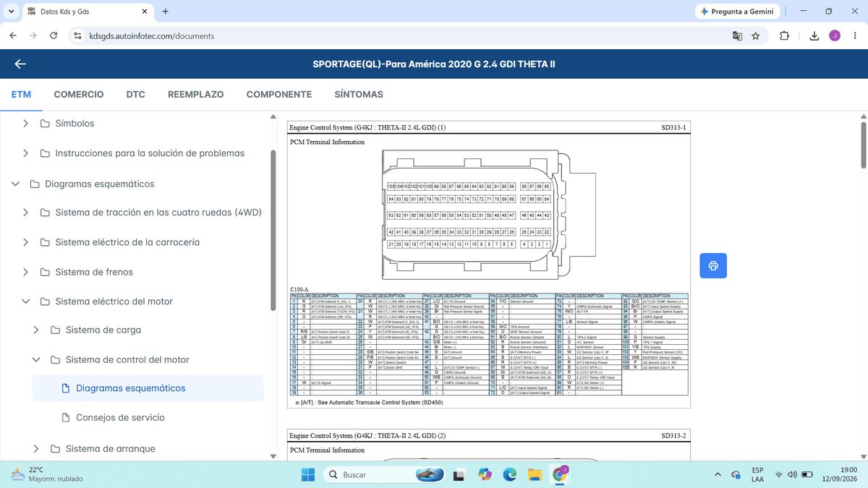Screen dimensions: 868x488
Task: Click the SD313-1 diagram label
Action: (673, 127)
